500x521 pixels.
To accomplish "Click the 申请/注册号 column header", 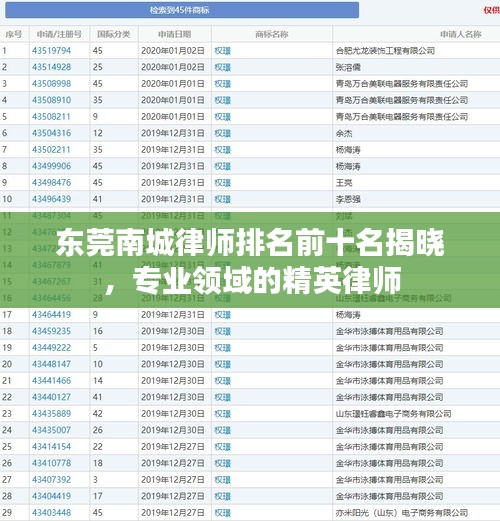I will tap(59, 34).
